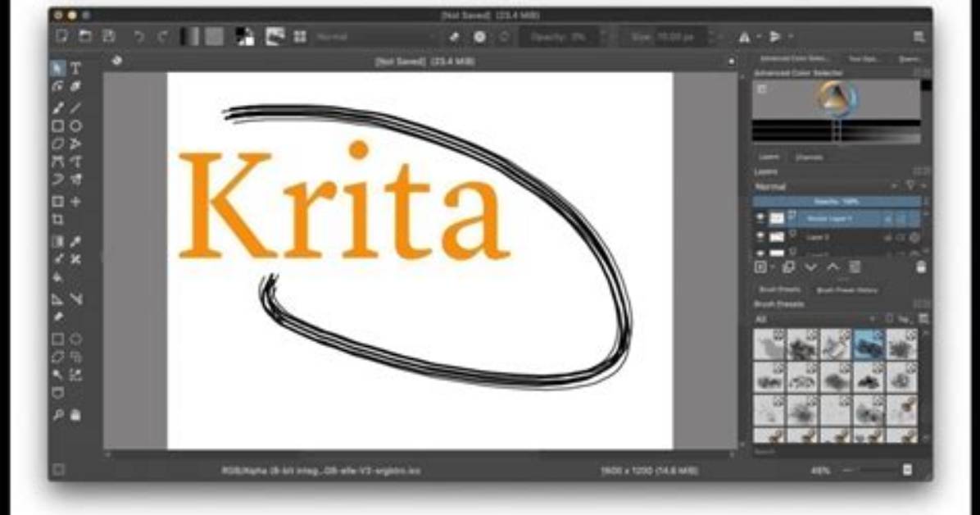Click the reload original preset icon
This screenshot has height=515, width=980.
point(505,37)
